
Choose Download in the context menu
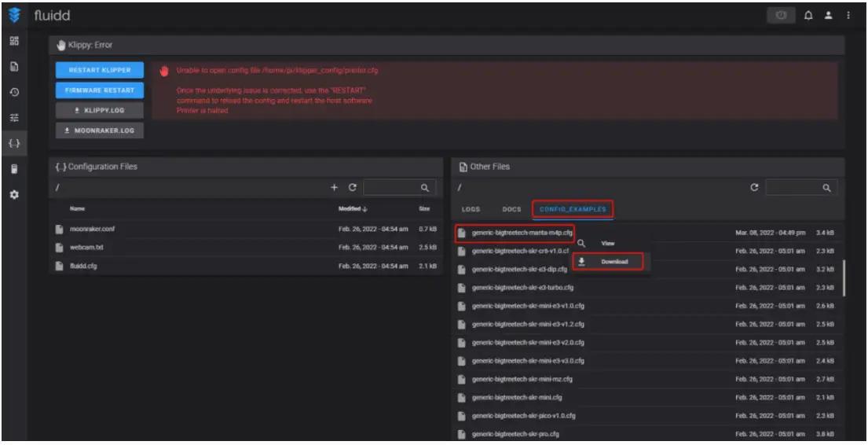point(609,262)
